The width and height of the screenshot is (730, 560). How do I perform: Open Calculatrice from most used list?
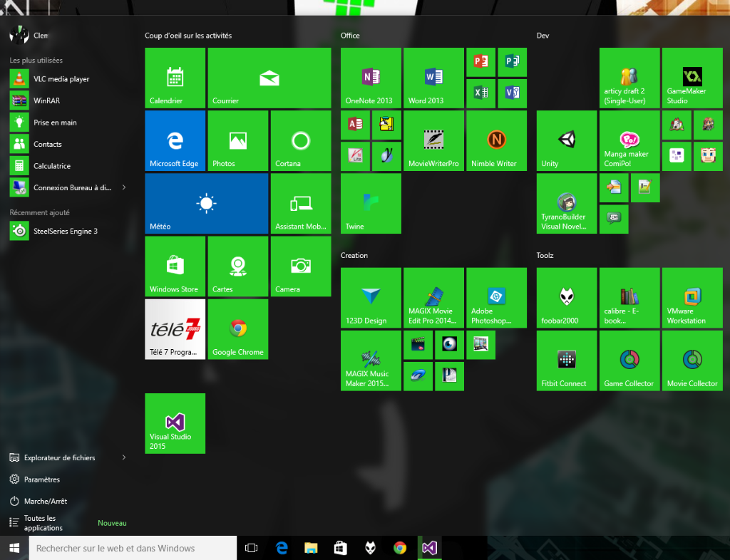(x=68, y=165)
